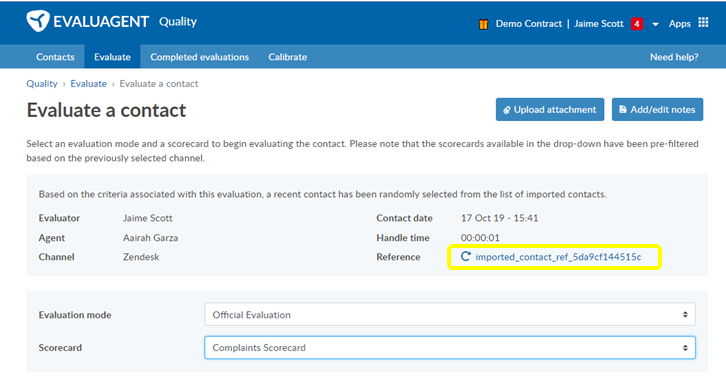This screenshot has height=385, width=726.
Task: Open the Calibrate tab
Action: pyautogui.click(x=288, y=57)
